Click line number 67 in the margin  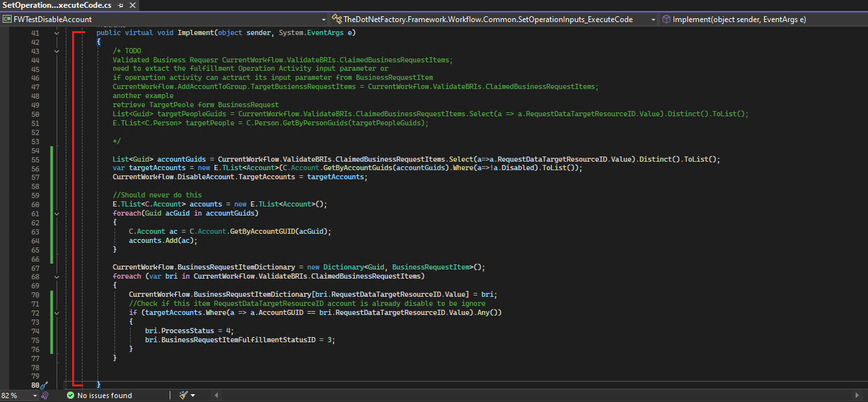coord(35,267)
